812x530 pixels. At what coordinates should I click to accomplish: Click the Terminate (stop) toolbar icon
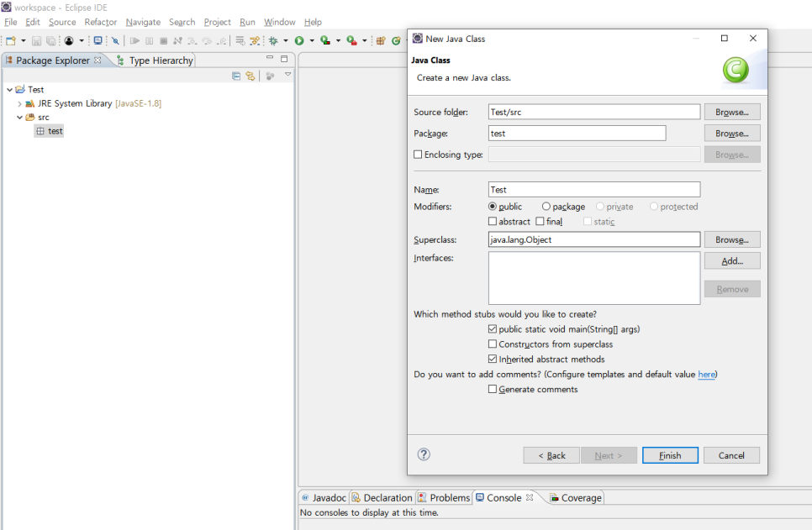click(164, 41)
